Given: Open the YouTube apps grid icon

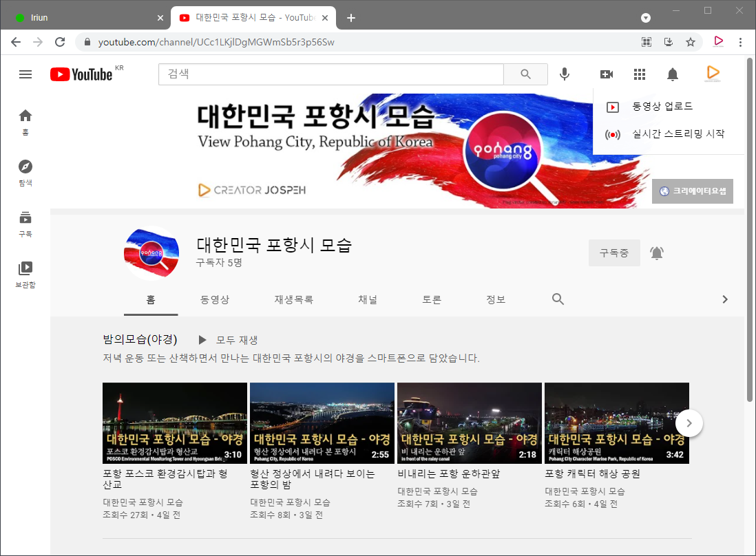Looking at the screenshot, I should tap(640, 74).
